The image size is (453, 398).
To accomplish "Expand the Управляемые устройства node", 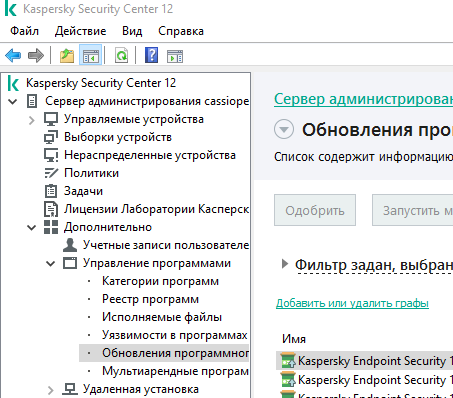I will coord(32,120).
